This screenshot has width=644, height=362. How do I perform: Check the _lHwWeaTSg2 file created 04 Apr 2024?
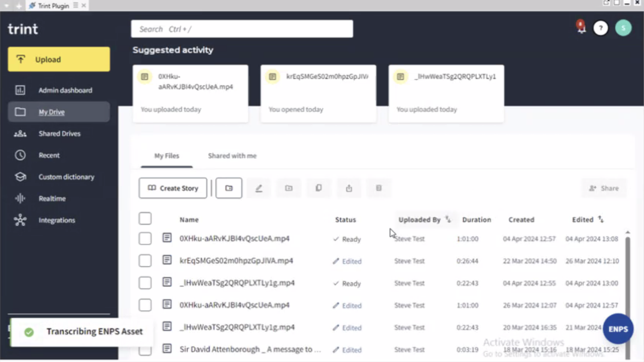click(x=145, y=283)
